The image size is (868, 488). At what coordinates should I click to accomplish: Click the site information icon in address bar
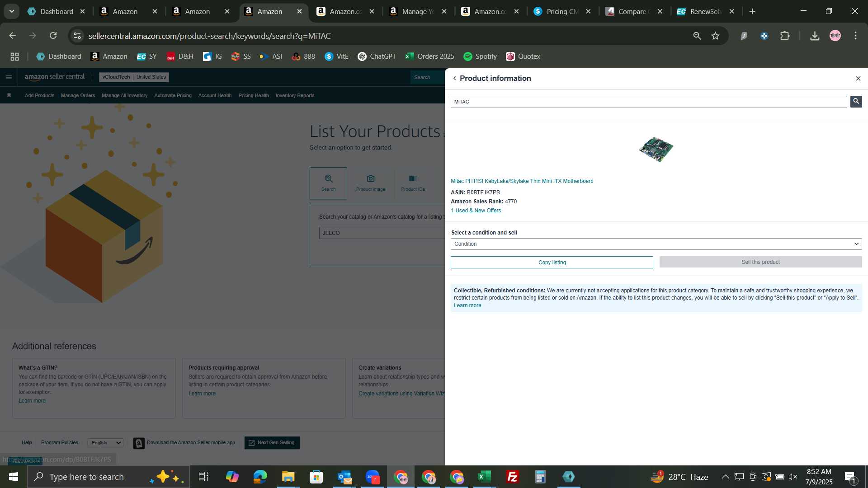point(77,36)
